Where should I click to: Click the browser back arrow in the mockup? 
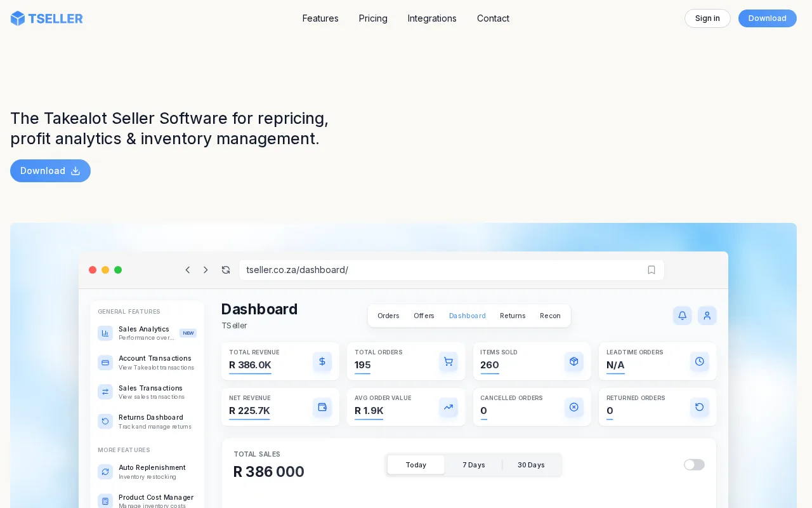(x=188, y=270)
